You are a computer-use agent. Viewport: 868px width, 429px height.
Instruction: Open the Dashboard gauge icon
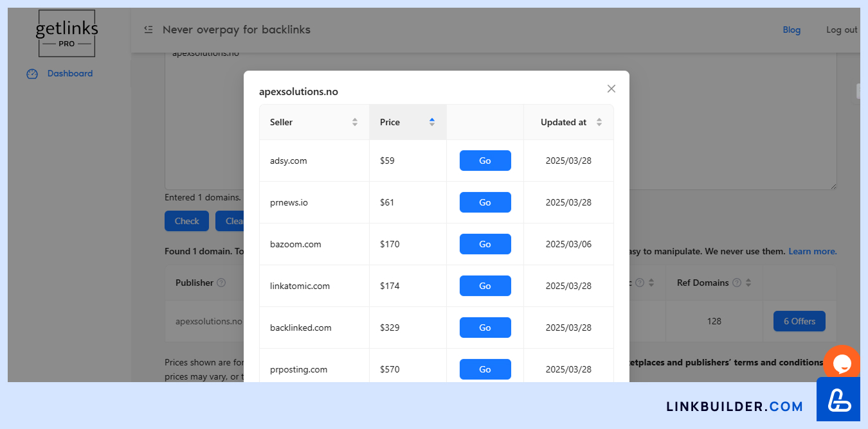point(32,74)
